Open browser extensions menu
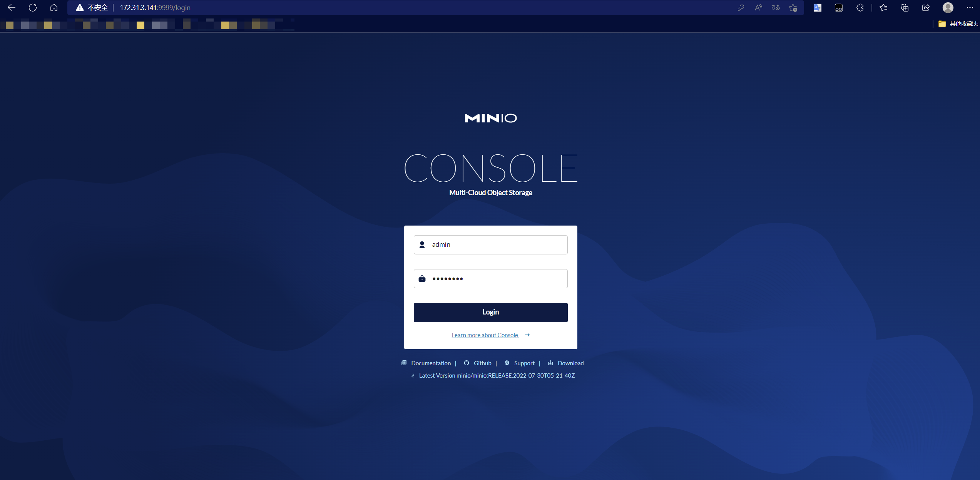Image resolution: width=980 pixels, height=480 pixels. tap(860, 7)
